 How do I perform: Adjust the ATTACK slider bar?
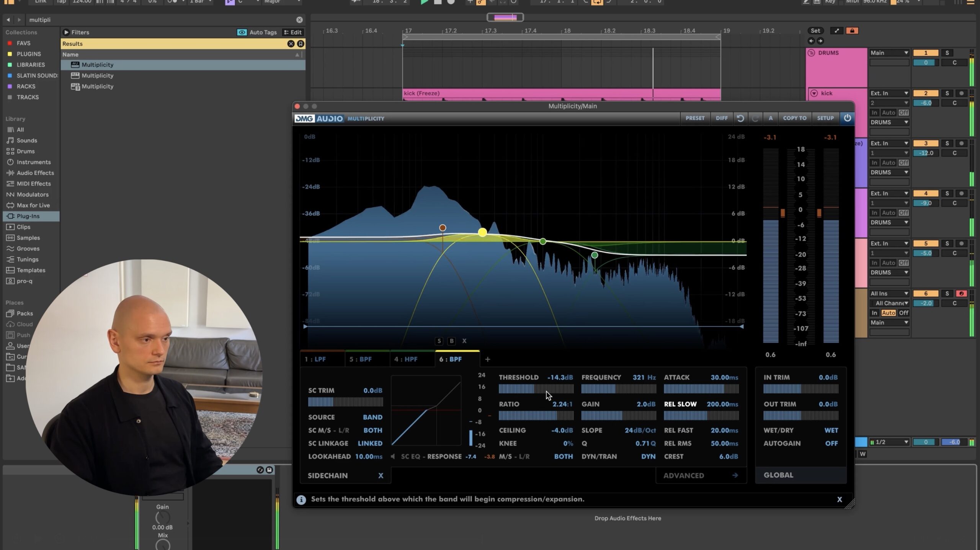[x=701, y=389]
